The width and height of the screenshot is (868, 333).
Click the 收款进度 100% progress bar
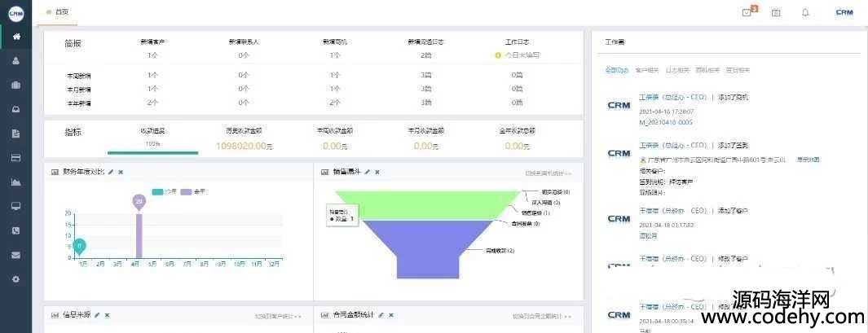[152, 153]
